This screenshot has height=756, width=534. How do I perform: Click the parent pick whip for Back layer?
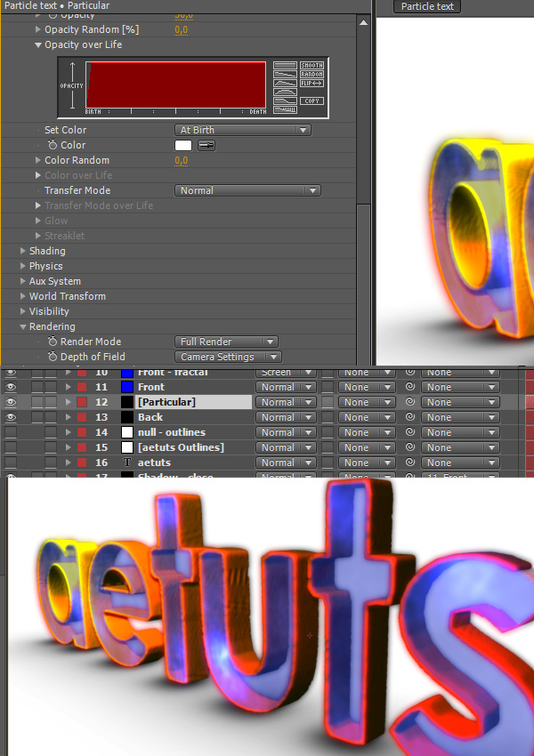coord(410,417)
